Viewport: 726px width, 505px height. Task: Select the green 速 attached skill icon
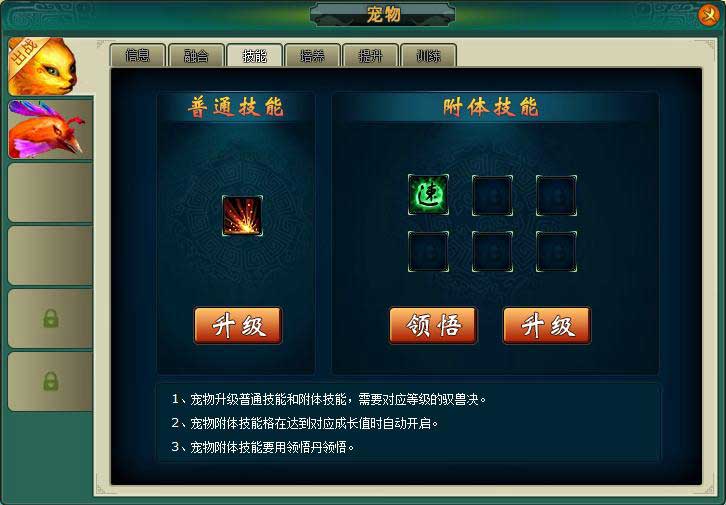tap(428, 194)
